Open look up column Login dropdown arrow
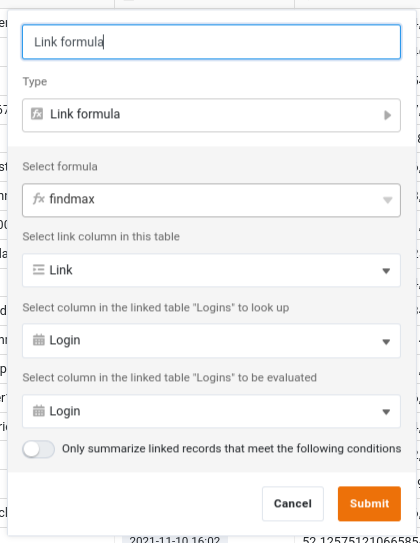This screenshot has width=420, height=543. click(x=386, y=342)
